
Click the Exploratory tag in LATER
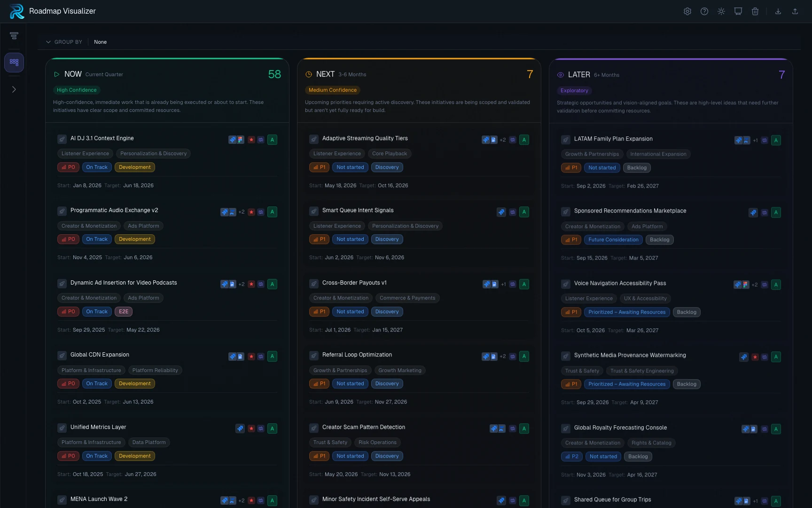[574, 90]
